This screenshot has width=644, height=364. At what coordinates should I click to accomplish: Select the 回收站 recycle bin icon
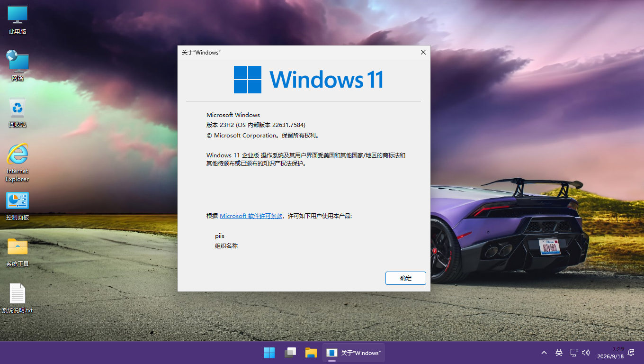click(x=18, y=113)
